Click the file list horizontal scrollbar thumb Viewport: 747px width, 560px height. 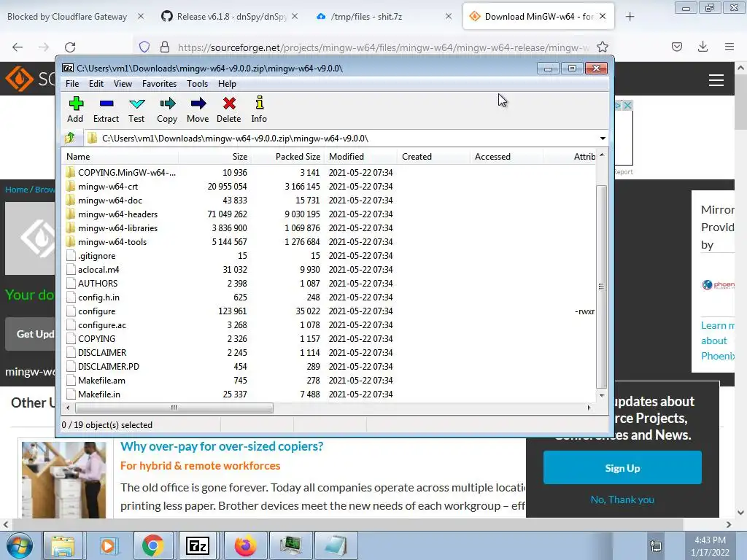coord(174,408)
